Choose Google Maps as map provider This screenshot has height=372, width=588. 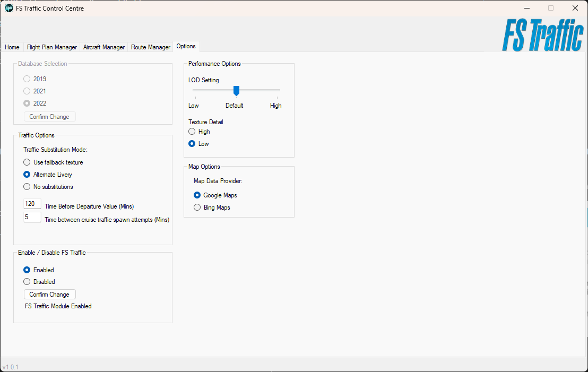tap(197, 195)
